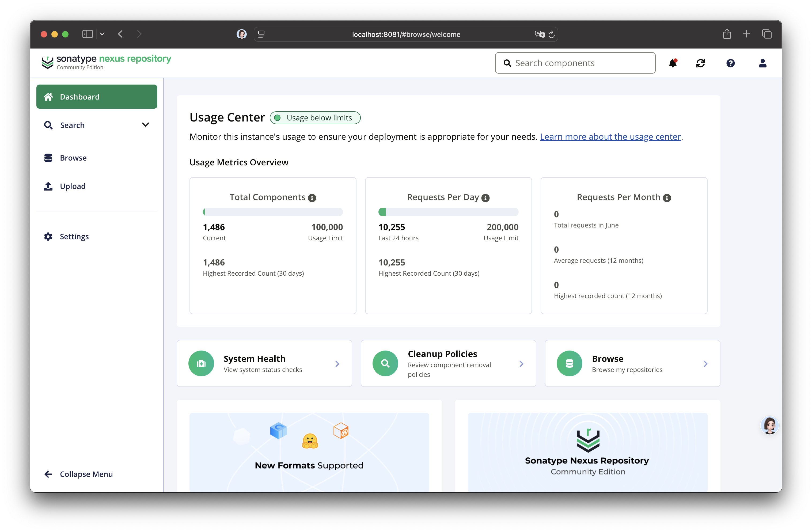Select Dashboard in the sidebar
Image resolution: width=812 pixels, height=532 pixels.
pyautogui.click(x=97, y=97)
